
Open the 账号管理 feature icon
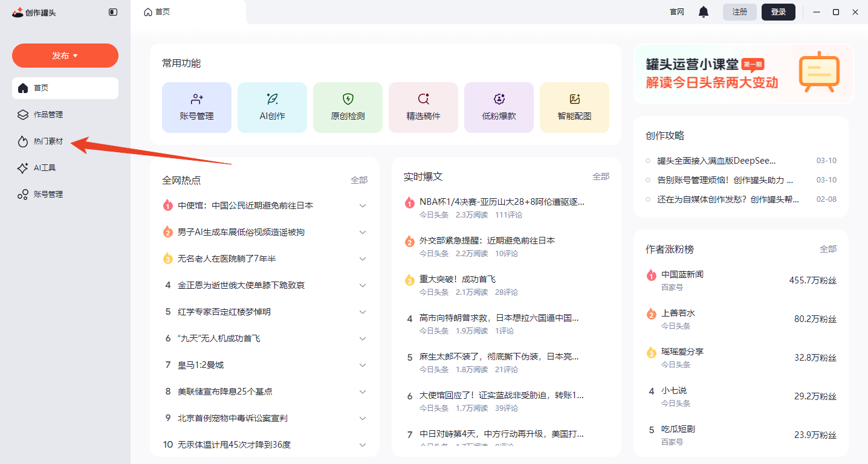(x=196, y=107)
